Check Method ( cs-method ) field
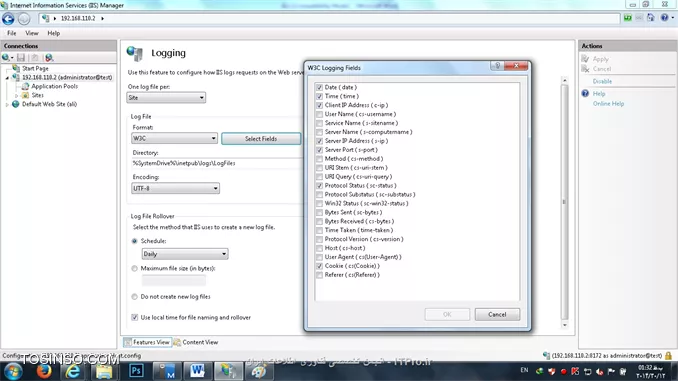The height and width of the screenshot is (381, 678). (x=319, y=159)
